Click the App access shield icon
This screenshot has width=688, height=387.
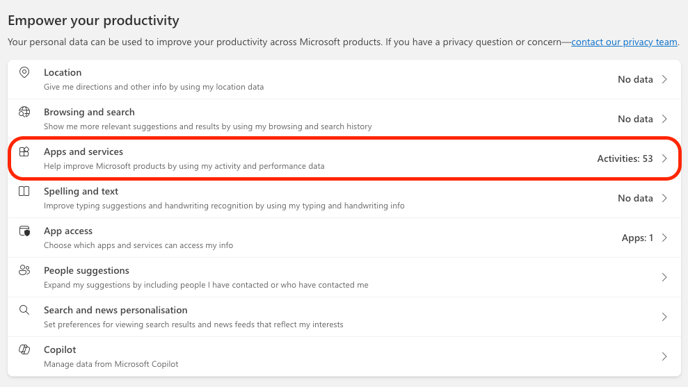[24, 231]
